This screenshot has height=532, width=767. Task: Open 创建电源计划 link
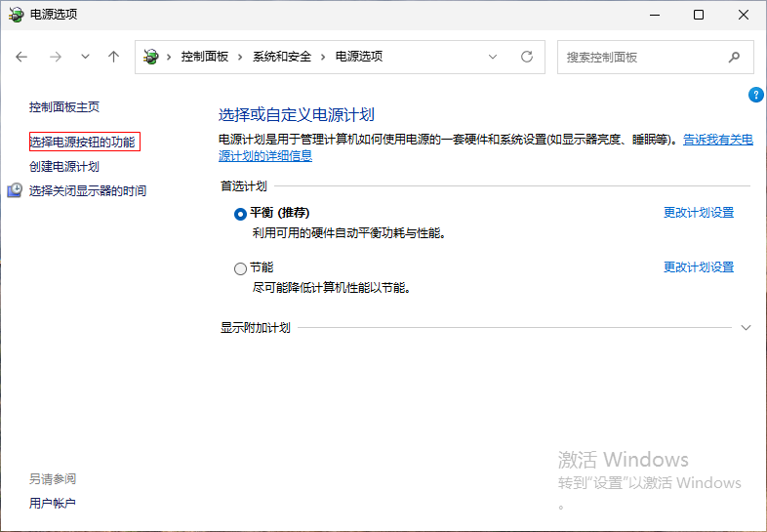click(x=64, y=166)
